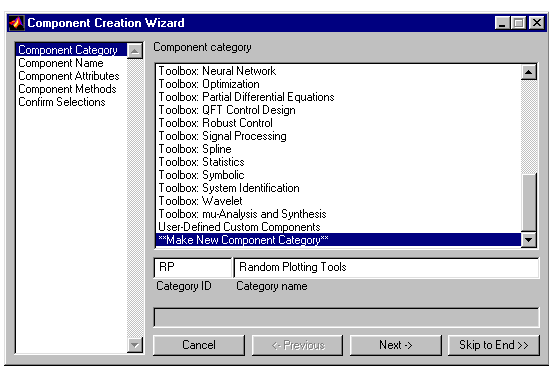Open the Component Methods step
549x375 pixels.
point(67,89)
